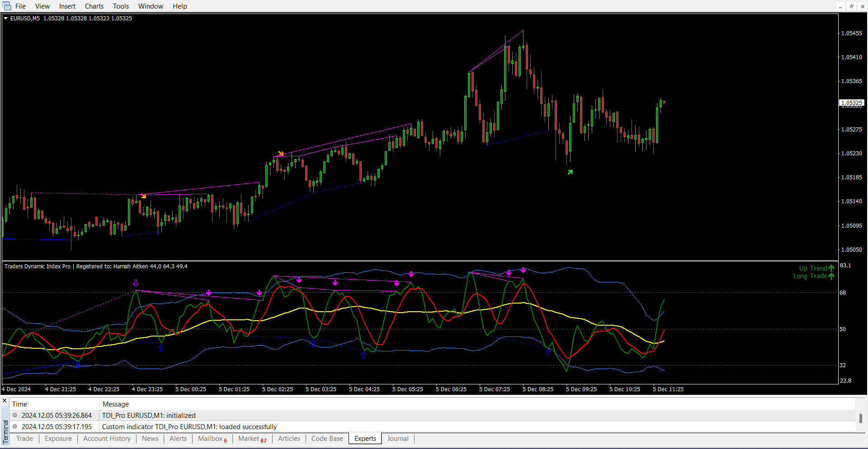Viewport: 868px width, 449px height.
Task: Click the MetaTrader application icon beside File
Action: [x=7, y=6]
